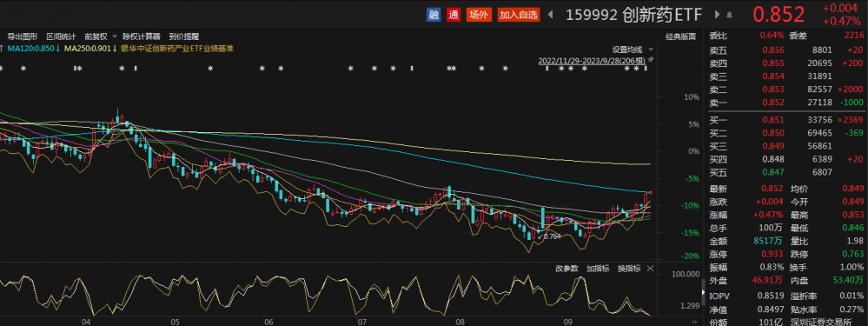Click 导出图形 to export the chart

[x=23, y=37]
